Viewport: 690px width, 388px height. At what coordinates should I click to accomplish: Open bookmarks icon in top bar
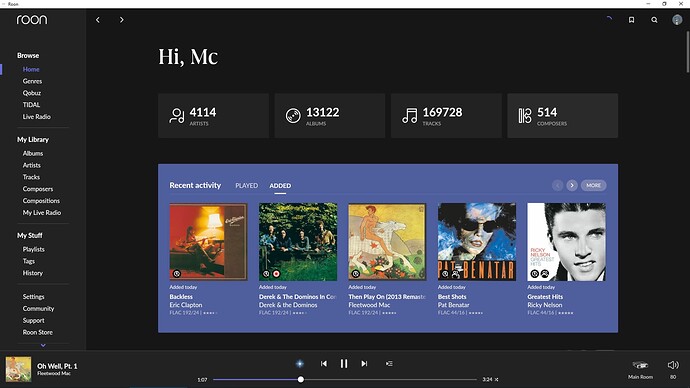[x=631, y=20]
